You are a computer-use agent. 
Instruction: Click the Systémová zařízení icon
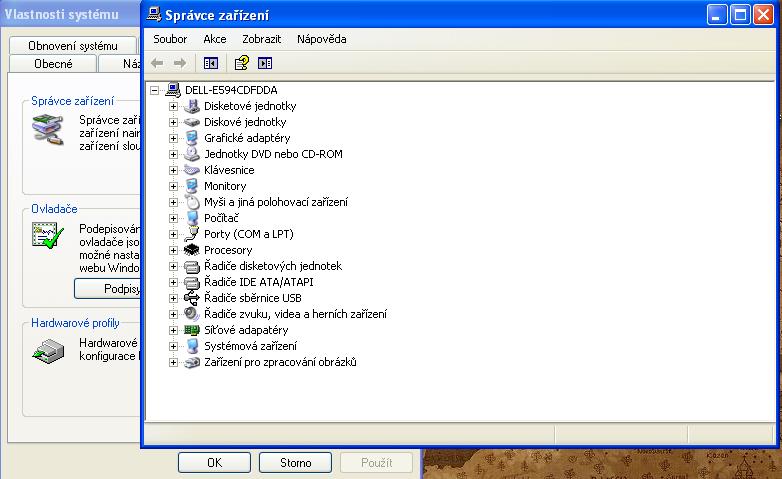(x=192, y=346)
